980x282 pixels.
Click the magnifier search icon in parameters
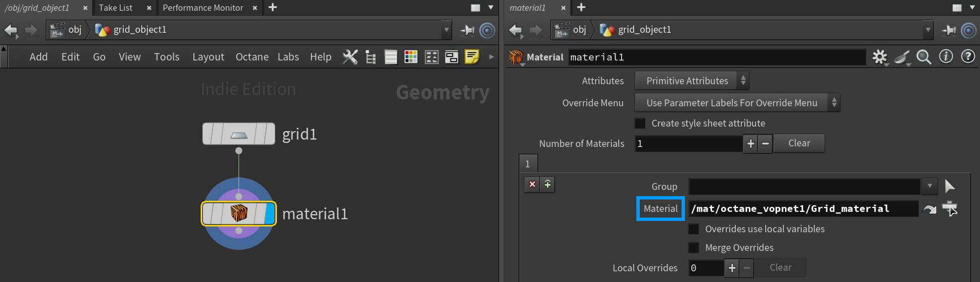923,57
